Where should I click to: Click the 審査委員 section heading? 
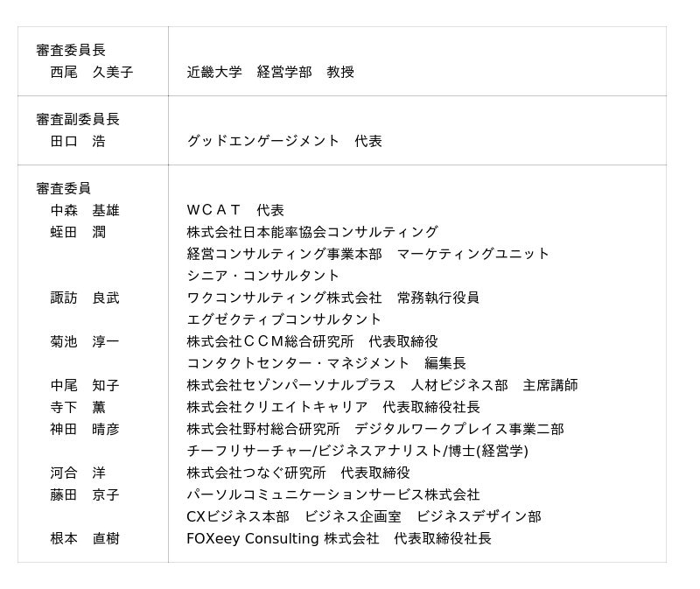tap(64, 188)
